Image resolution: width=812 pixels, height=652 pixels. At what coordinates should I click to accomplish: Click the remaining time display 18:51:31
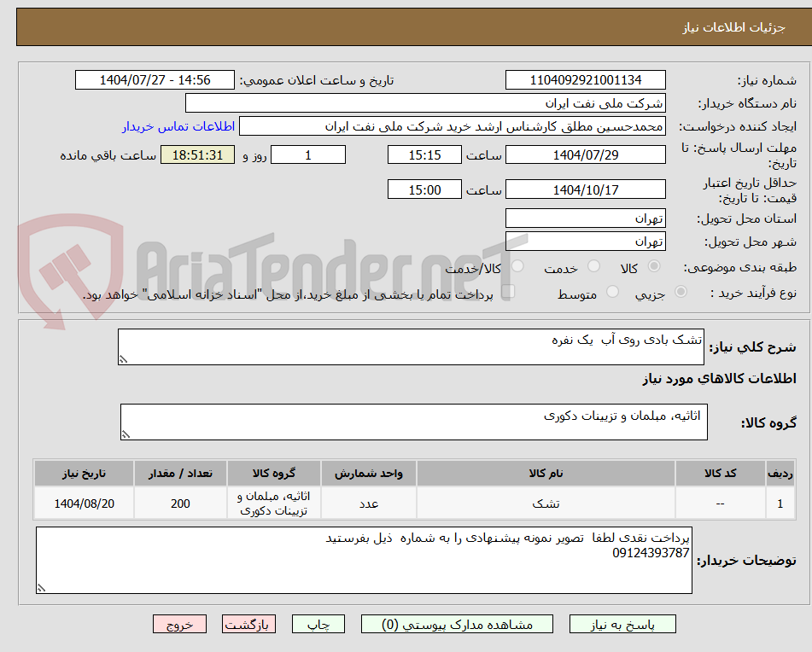[x=197, y=154]
